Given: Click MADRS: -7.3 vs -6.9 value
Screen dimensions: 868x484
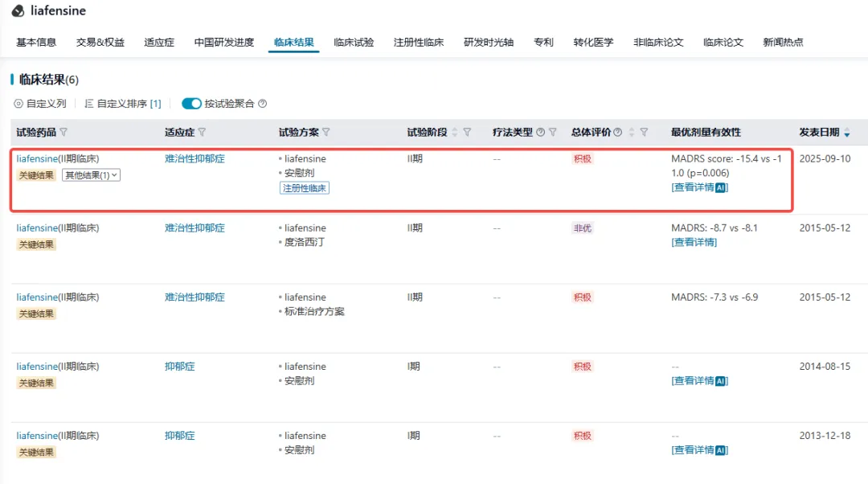Looking at the screenshot, I should pyautogui.click(x=714, y=297).
